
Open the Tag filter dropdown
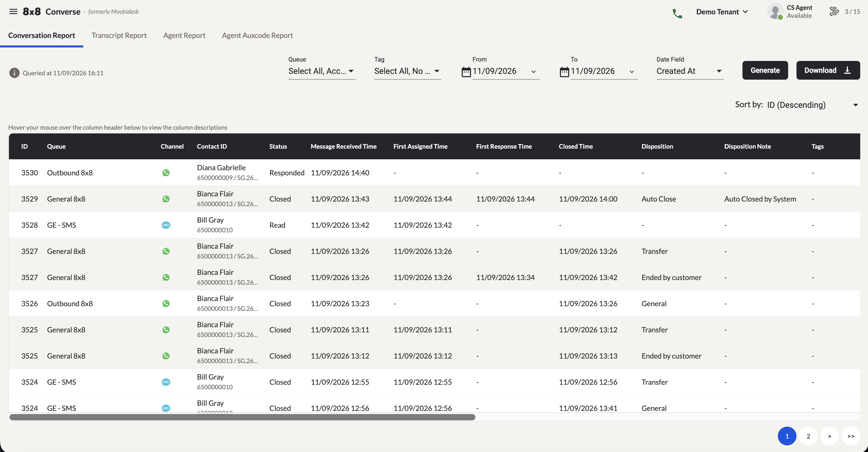coord(407,71)
